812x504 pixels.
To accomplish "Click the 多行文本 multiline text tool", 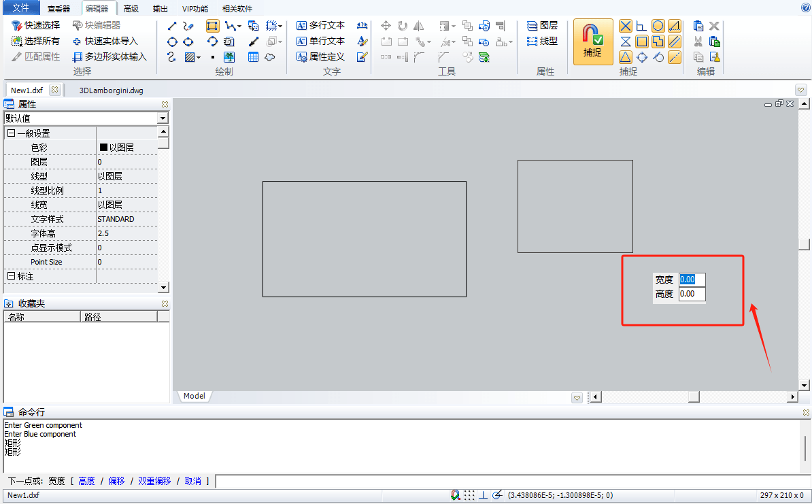I will tap(320, 25).
